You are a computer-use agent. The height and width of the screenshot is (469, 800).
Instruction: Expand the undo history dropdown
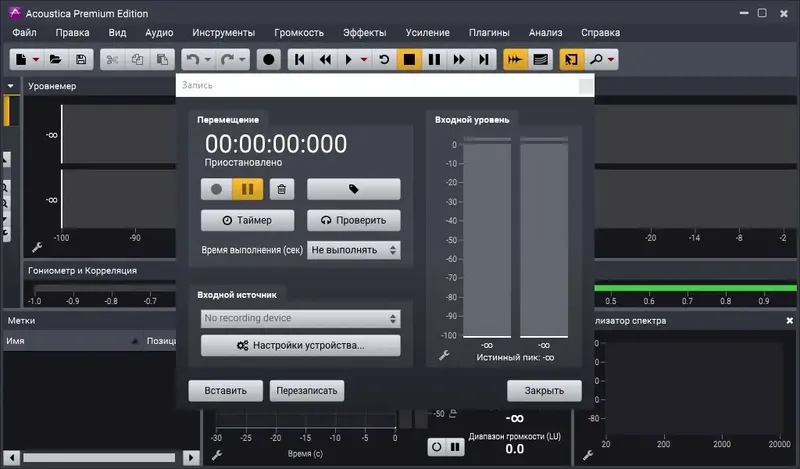click(x=208, y=60)
